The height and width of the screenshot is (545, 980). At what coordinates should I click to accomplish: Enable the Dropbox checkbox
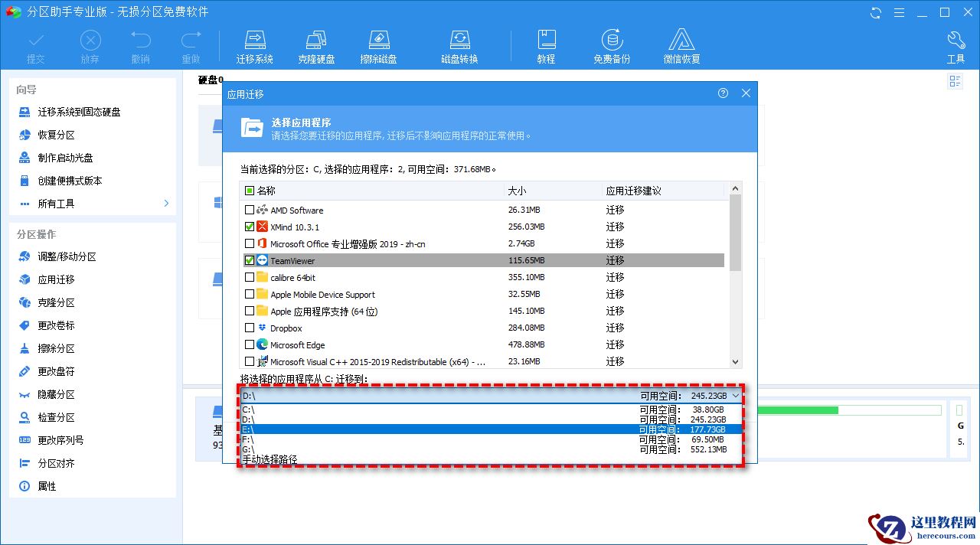click(x=249, y=328)
